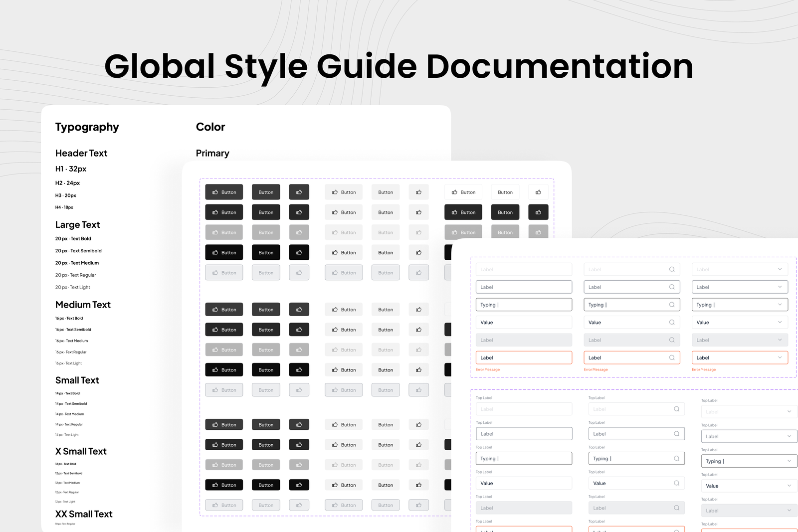Focus plain red error Label field
This screenshot has width=798, height=532.
point(524,357)
